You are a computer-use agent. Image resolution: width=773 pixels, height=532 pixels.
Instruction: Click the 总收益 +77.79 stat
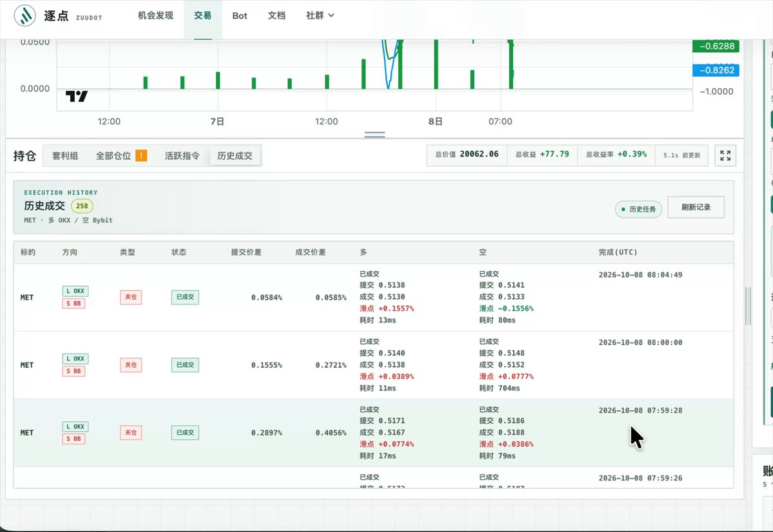pyautogui.click(x=542, y=155)
